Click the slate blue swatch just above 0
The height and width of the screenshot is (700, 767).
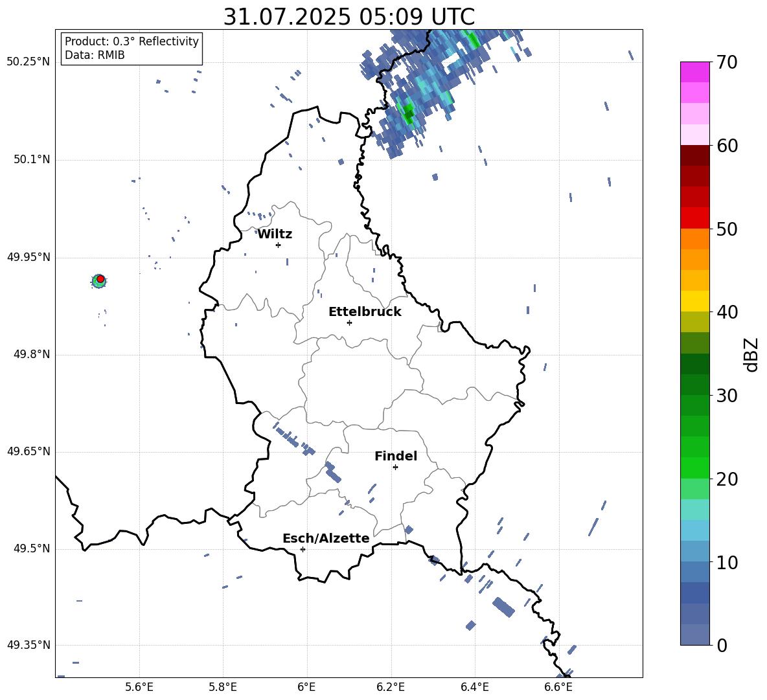(x=694, y=635)
